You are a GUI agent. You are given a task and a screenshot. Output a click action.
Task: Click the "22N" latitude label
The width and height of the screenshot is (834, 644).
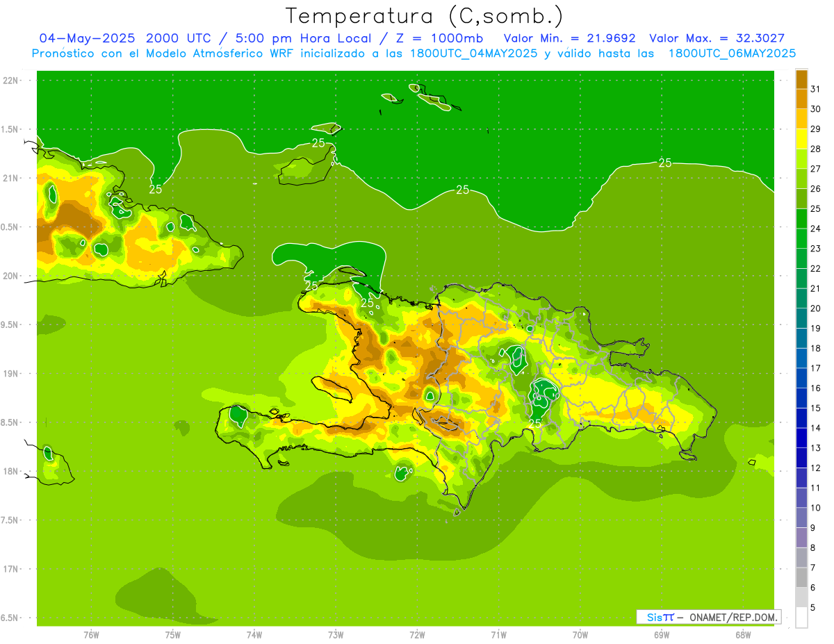(x=12, y=81)
